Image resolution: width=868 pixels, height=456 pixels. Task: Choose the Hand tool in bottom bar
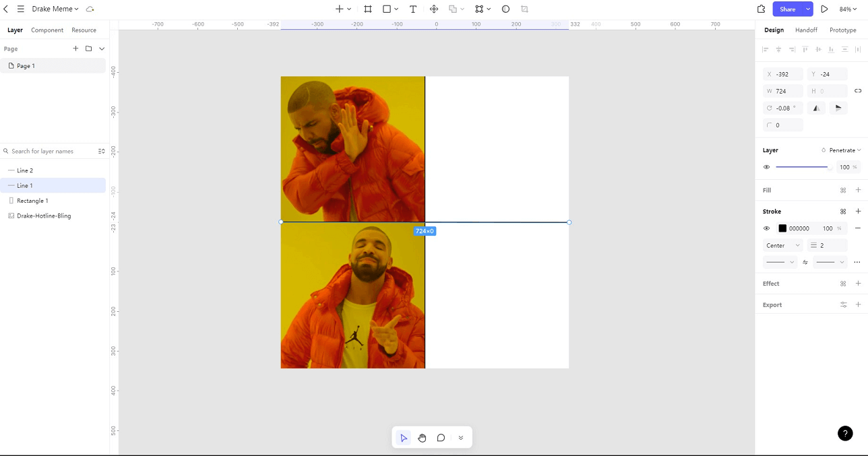tap(422, 438)
